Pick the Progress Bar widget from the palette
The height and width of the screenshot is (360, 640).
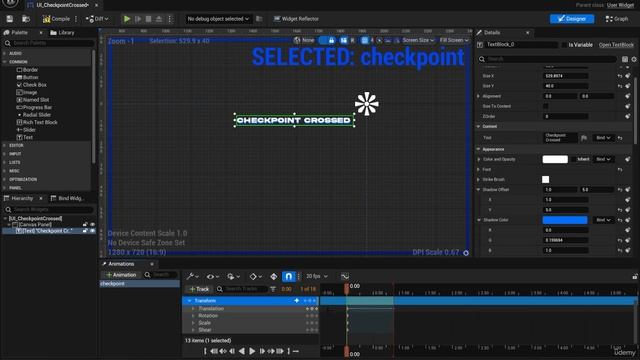tap(34, 107)
